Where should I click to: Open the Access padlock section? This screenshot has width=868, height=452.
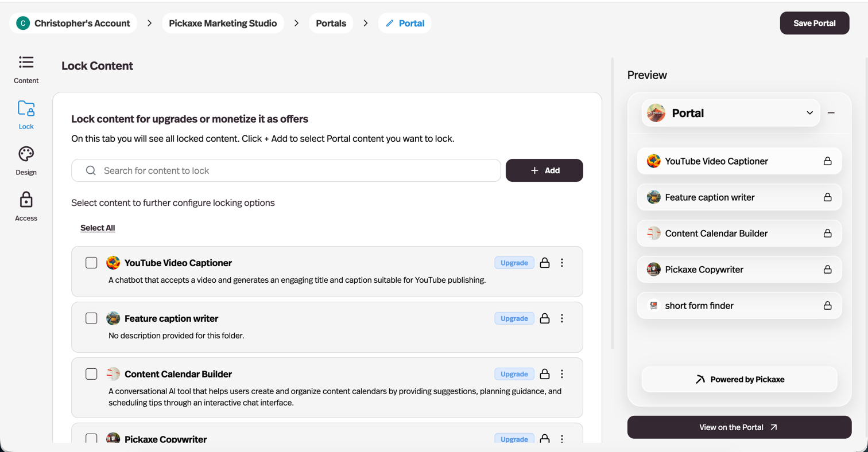[26, 206]
